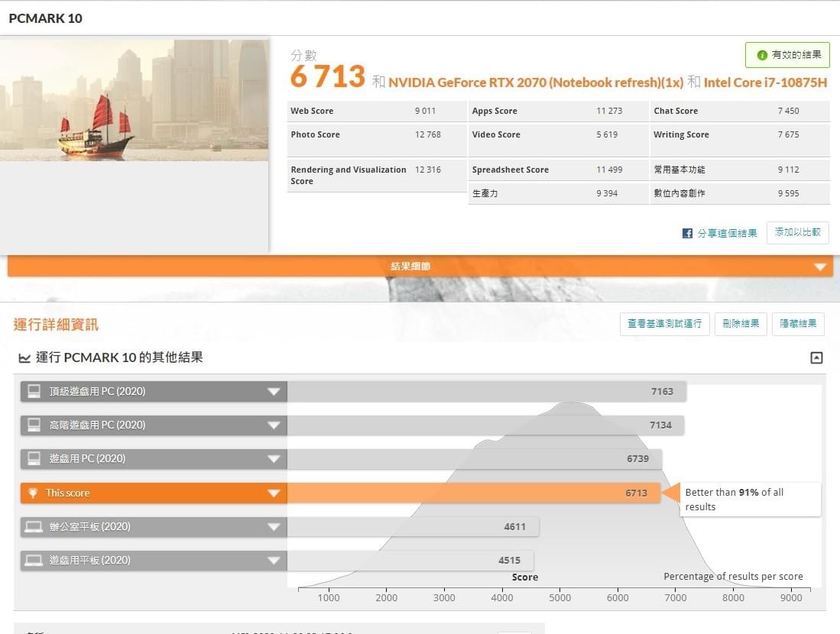Click the Percentage of results per score label
The height and width of the screenshot is (634, 840).
coord(734,576)
